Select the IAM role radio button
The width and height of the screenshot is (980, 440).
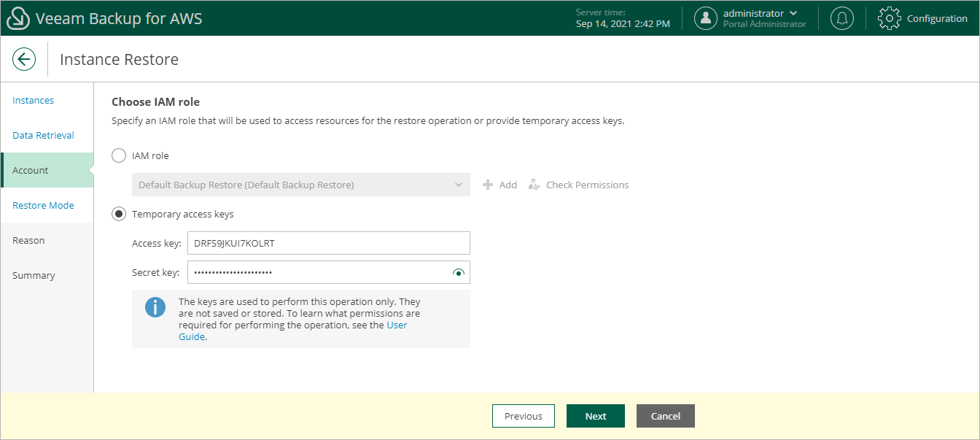pyautogui.click(x=118, y=155)
